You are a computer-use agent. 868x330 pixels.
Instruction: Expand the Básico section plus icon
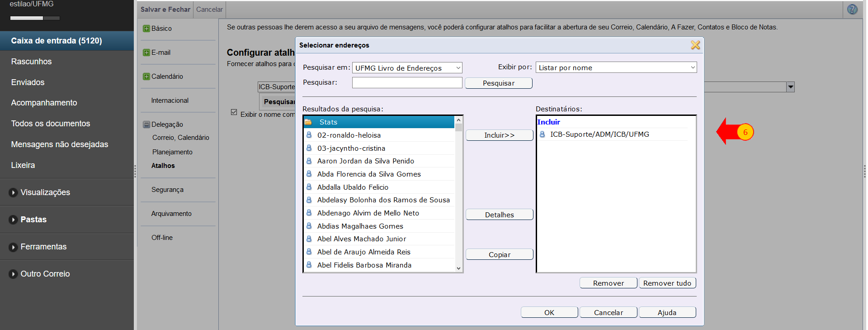[x=146, y=29]
